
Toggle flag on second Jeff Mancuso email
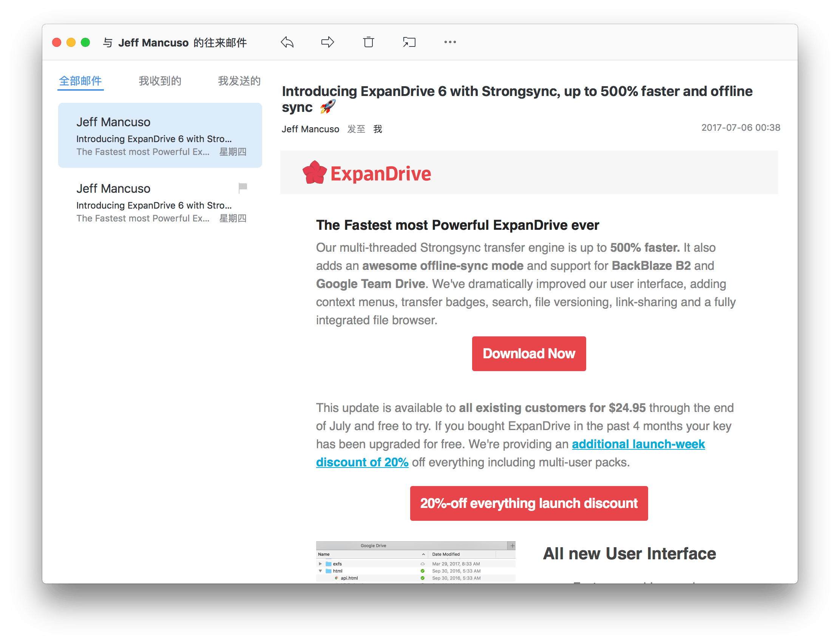243,187
